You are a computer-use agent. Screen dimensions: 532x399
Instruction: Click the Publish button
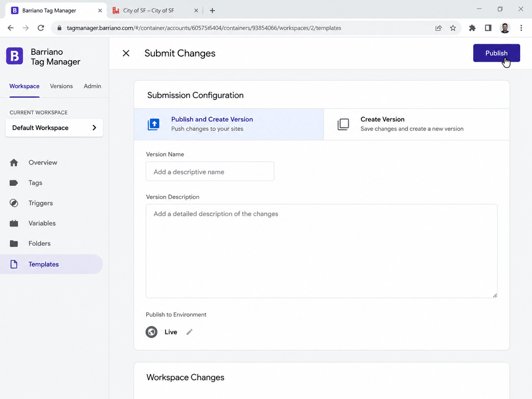496,53
